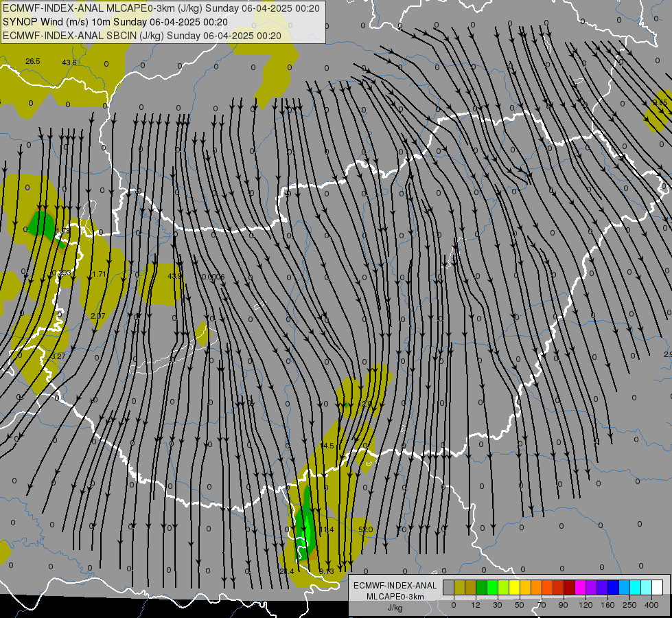Viewport: 672px width, 618px height.
Task: Click the map value 3.27
Action: (x=58, y=356)
